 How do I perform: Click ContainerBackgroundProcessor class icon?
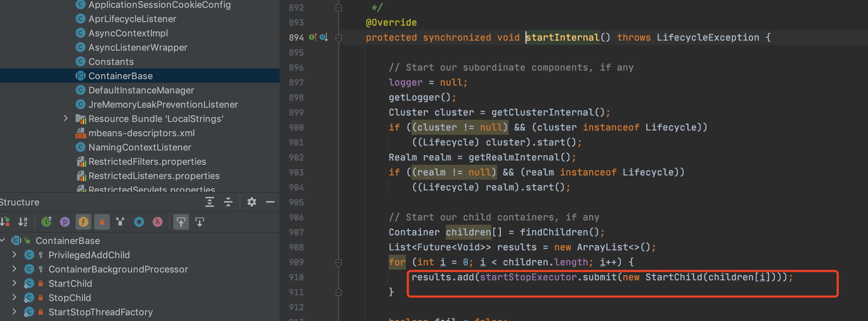click(x=29, y=269)
